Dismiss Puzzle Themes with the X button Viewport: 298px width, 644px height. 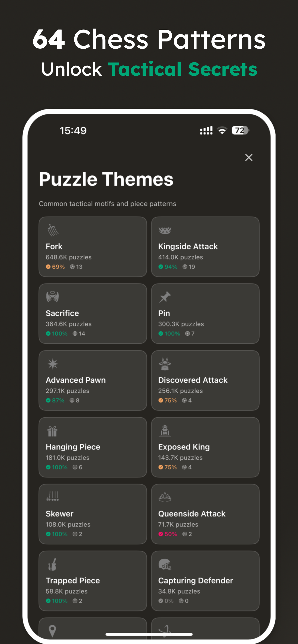coord(248,157)
